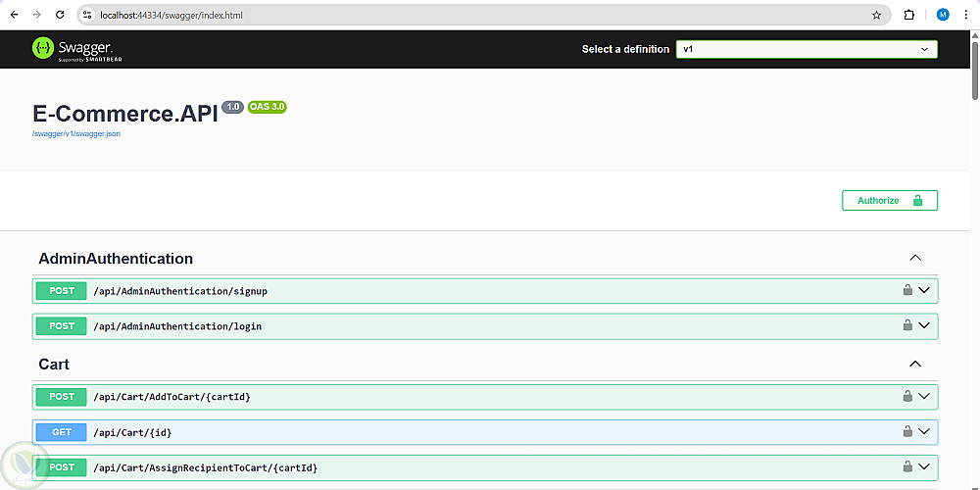The image size is (980, 490).
Task: Expand the POST signup endpoint chevron
Action: 924,290
